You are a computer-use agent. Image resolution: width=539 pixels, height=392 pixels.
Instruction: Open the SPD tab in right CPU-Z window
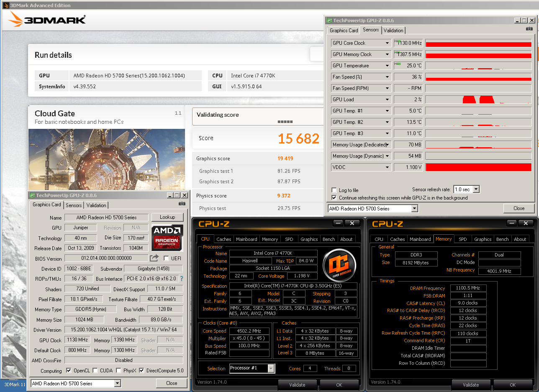(x=462, y=239)
